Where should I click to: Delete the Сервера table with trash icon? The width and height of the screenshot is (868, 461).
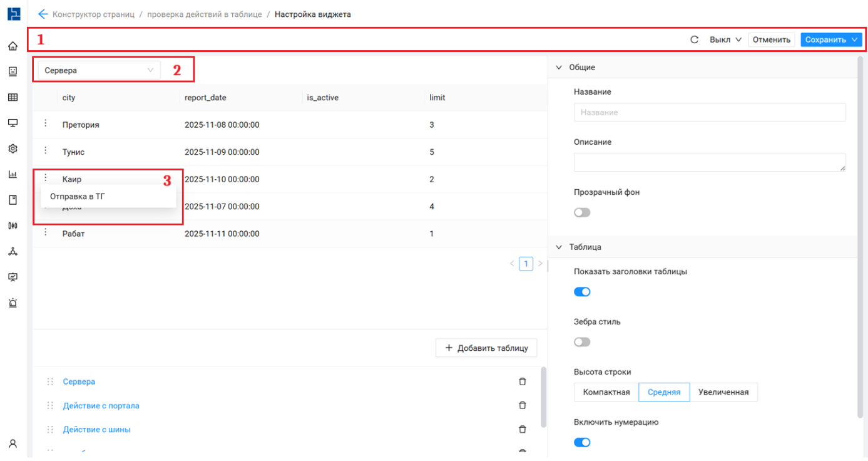click(523, 381)
